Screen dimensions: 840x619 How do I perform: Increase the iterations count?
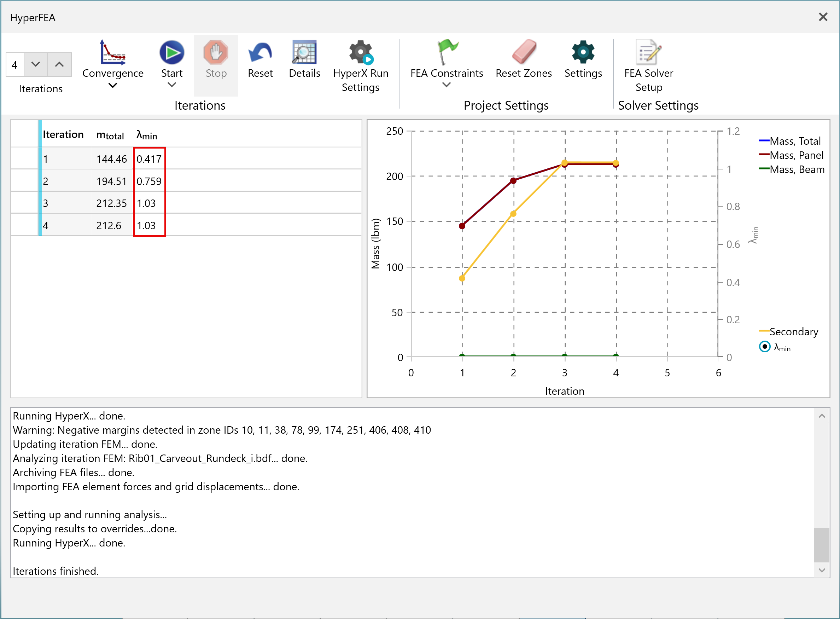pos(59,64)
